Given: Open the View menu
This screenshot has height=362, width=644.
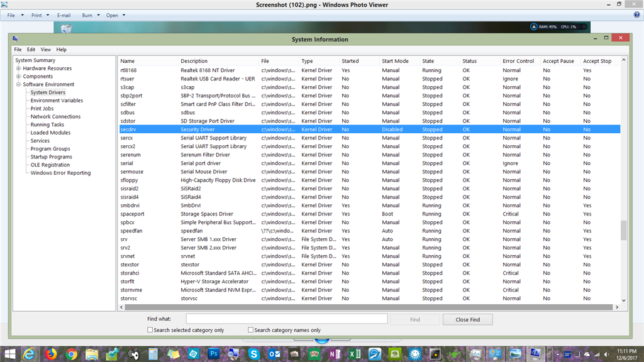Looking at the screenshot, I should 45,49.
